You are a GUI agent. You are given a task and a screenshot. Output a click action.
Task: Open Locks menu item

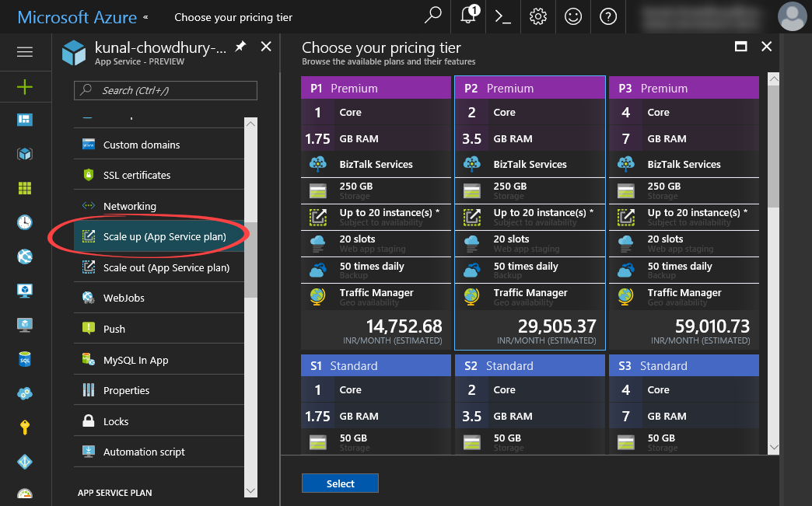(x=159, y=421)
